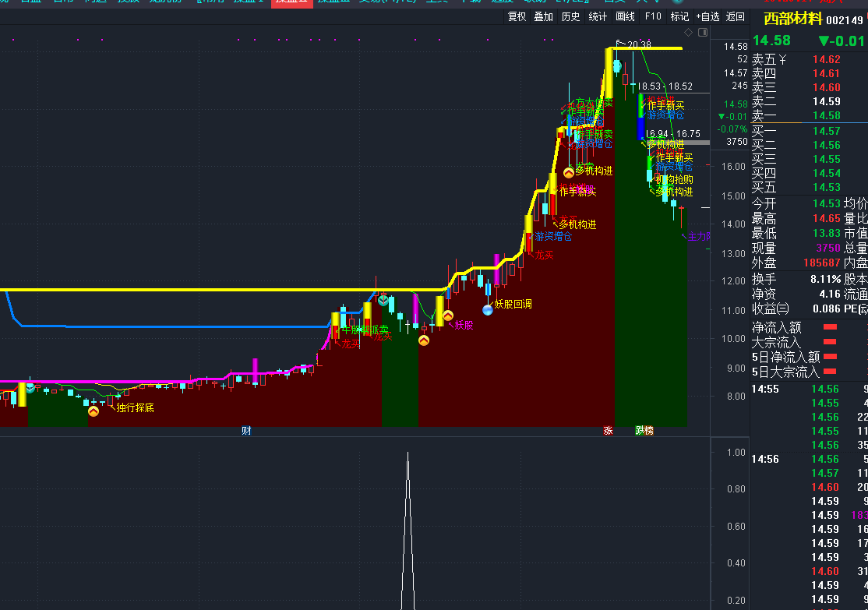This screenshot has width=868, height=610.
Task: Click the 独行探底 signal label
Action: point(135,408)
